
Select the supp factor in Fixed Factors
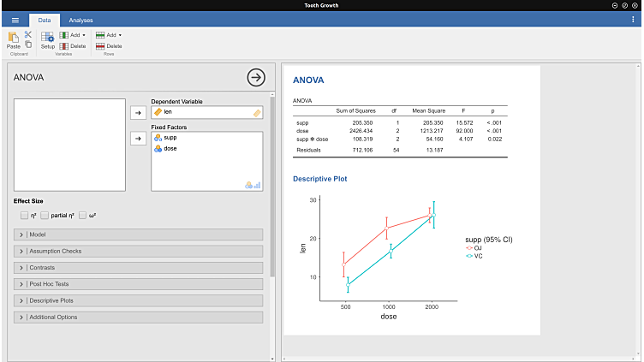pyautogui.click(x=170, y=138)
